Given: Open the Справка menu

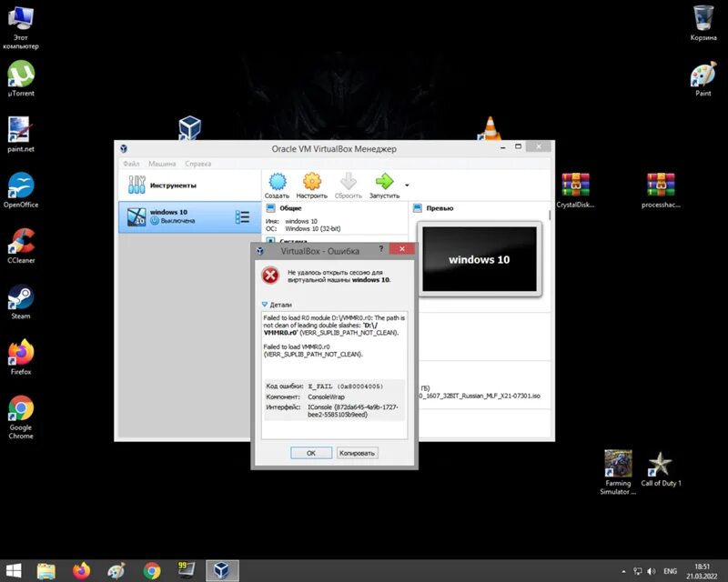Looking at the screenshot, I should click(x=197, y=164).
